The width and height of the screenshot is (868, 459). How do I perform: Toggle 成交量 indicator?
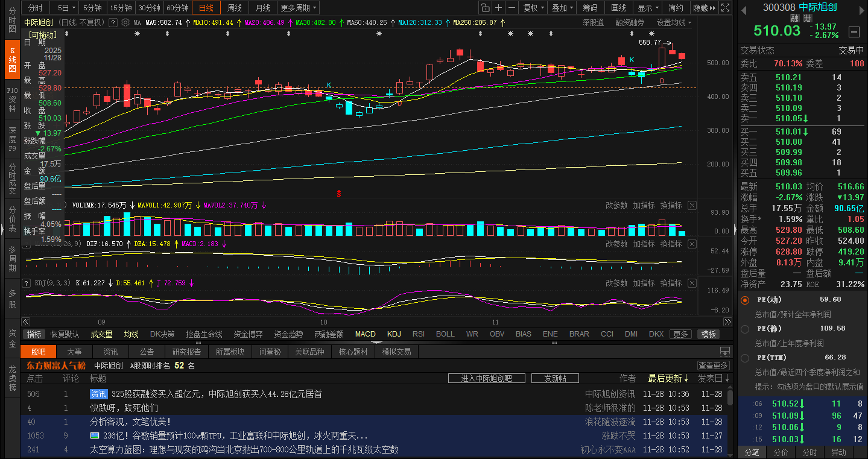click(101, 334)
